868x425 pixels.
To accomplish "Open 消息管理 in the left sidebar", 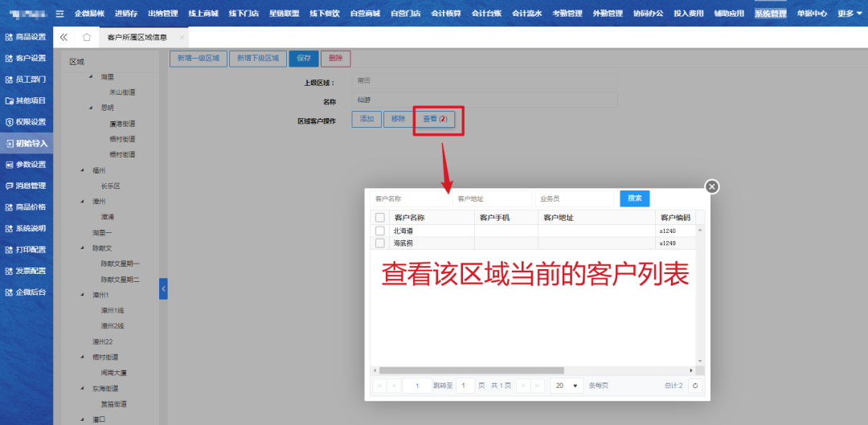I will coord(27,186).
